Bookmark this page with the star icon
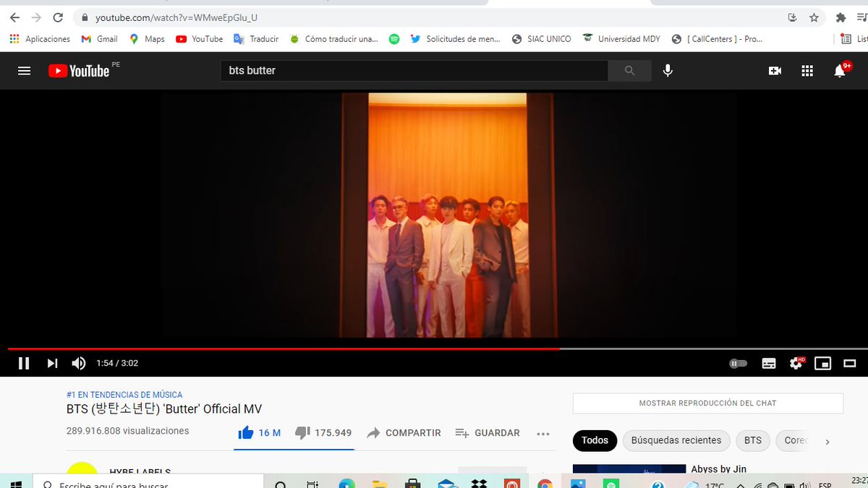 point(814,17)
